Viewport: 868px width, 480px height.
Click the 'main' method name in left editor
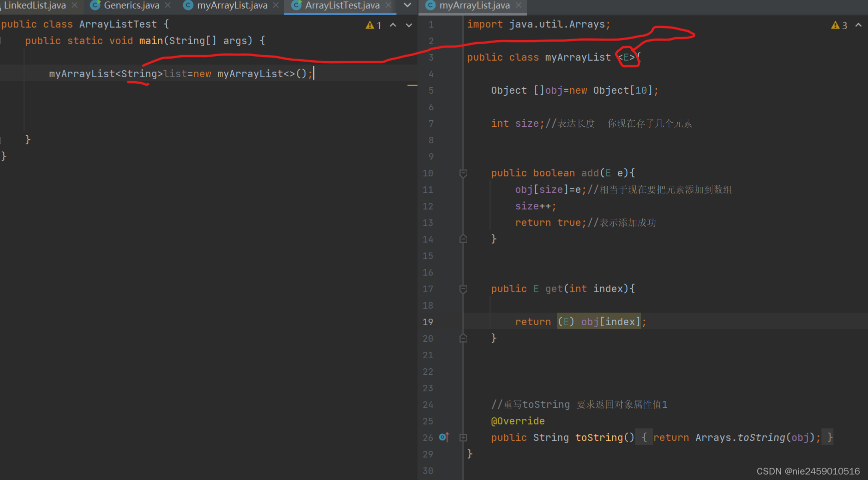[x=151, y=41]
